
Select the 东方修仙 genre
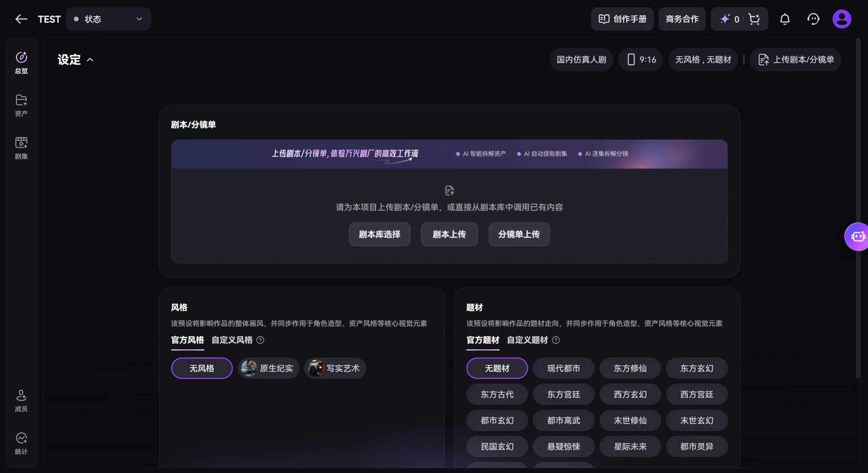(x=630, y=368)
